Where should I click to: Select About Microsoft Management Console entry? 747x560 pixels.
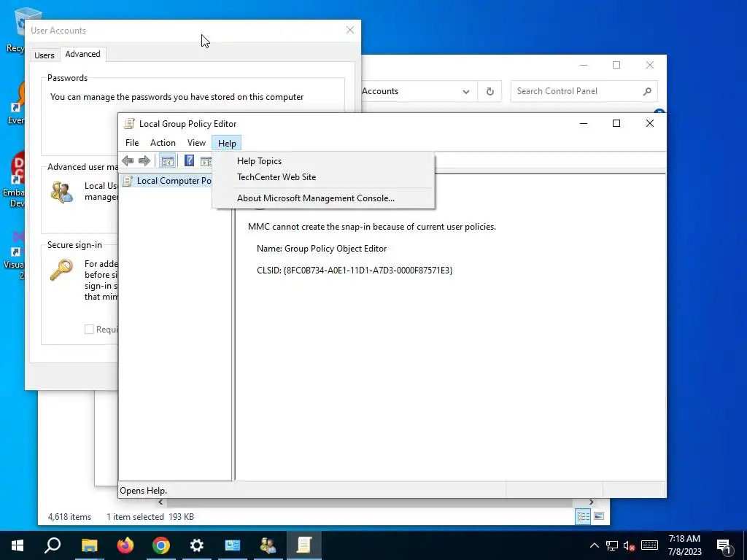pos(315,198)
